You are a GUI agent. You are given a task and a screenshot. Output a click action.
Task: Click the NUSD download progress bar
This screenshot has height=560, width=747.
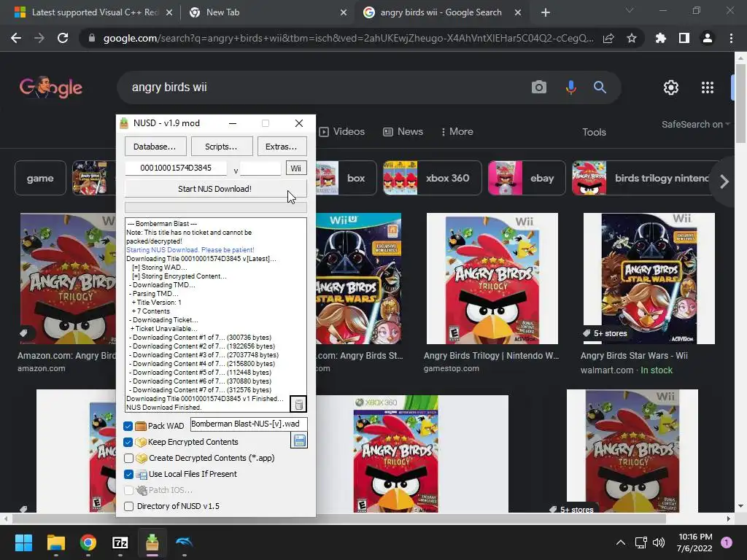[x=215, y=207]
